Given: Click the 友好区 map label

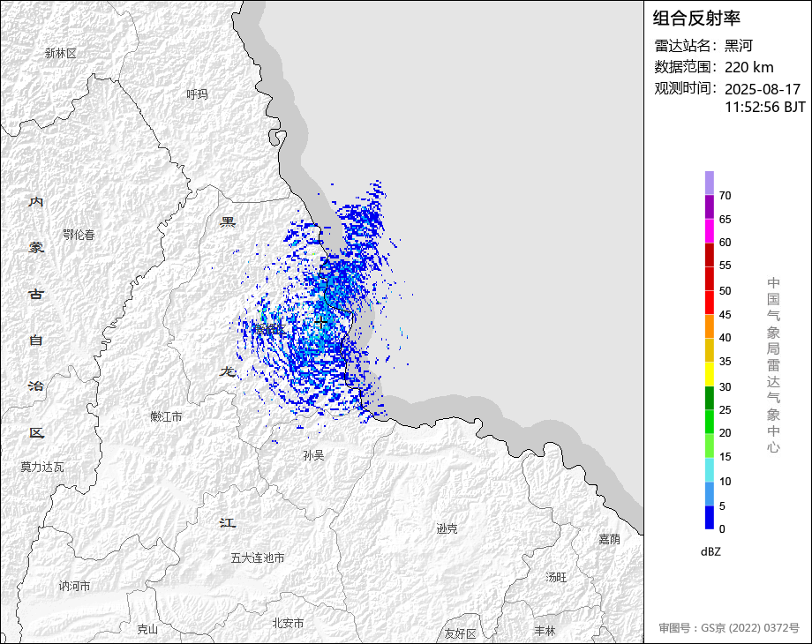Looking at the screenshot, I should [461, 633].
